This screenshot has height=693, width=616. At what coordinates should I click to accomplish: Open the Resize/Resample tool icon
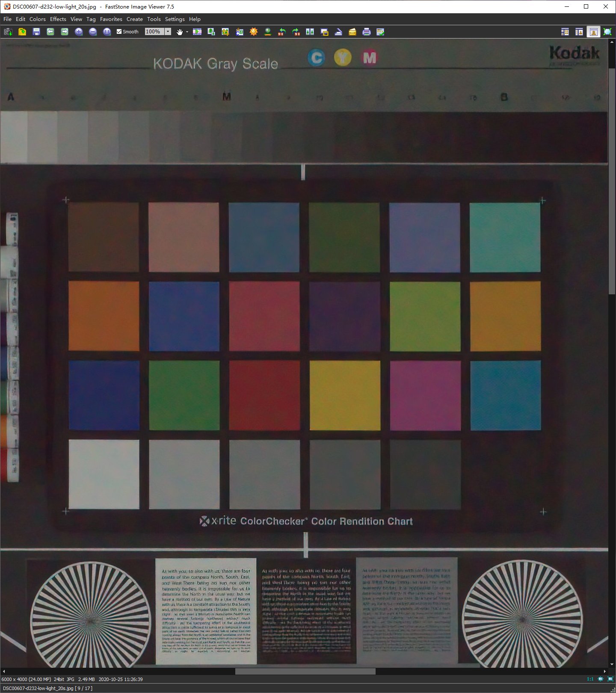[211, 32]
